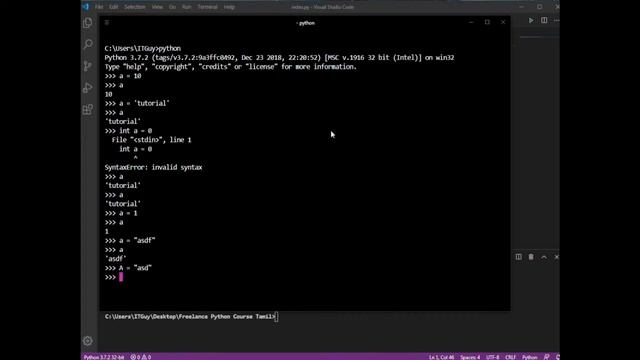Click the Type "help", "copyright" info line
Screen dimensions: 640x360
click(231, 67)
